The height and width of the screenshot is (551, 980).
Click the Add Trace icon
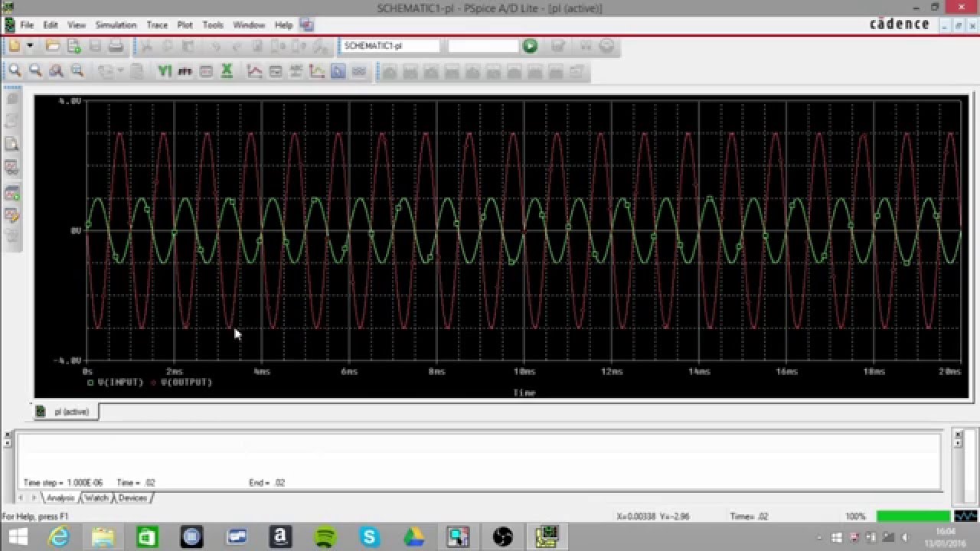255,71
